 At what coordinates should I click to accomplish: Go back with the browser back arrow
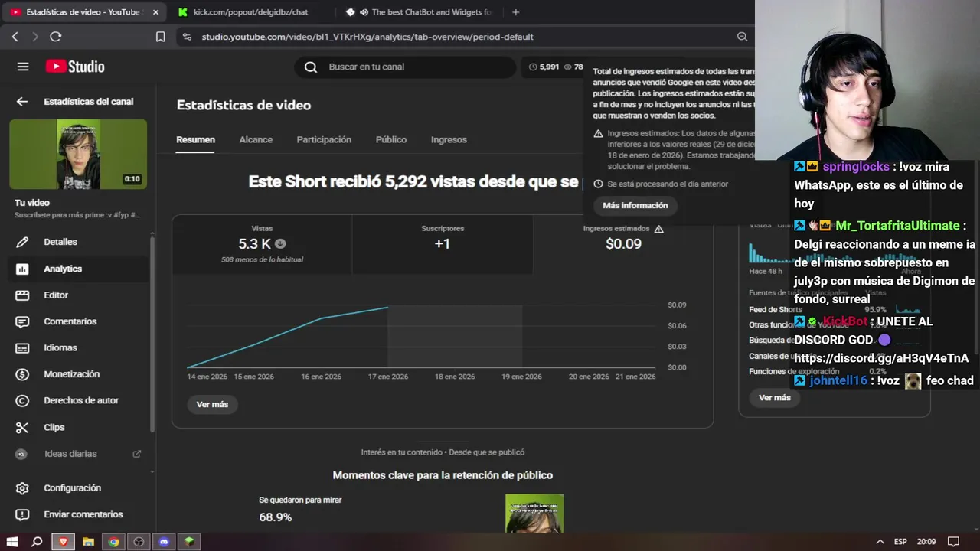pos(15,37)
